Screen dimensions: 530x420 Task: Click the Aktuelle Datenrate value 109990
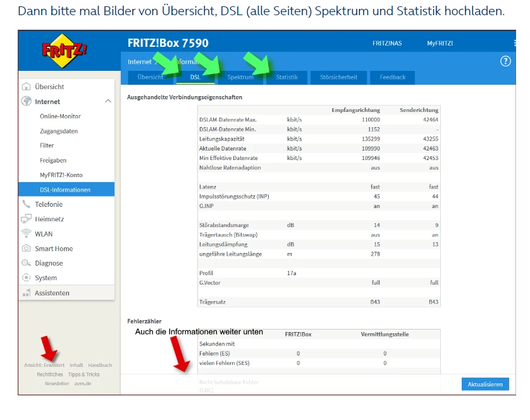371,149
